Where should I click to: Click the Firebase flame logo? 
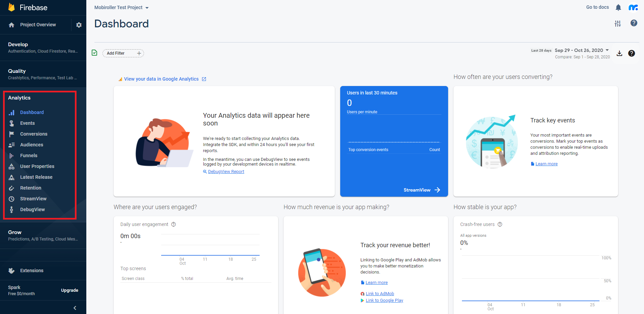(11, 7)
